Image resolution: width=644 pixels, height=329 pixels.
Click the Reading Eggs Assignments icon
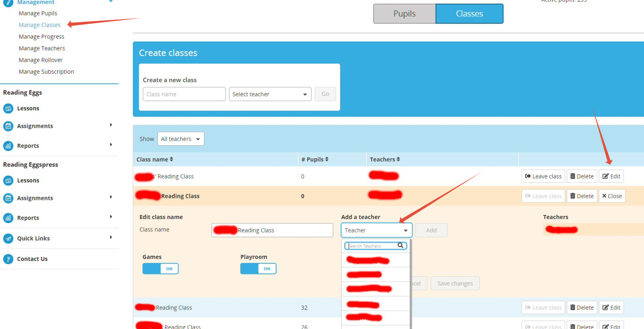[8, 126]
